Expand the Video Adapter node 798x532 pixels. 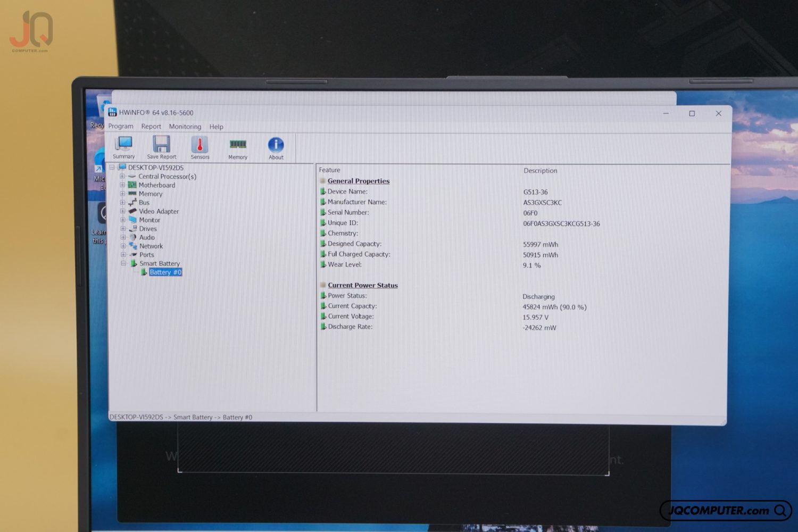pos(123,211)
